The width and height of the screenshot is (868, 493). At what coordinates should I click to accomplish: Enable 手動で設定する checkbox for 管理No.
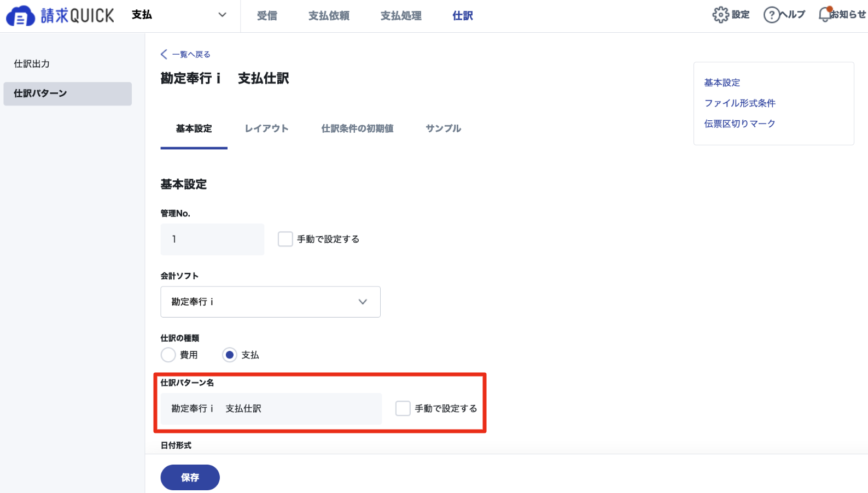click(286, 239)
